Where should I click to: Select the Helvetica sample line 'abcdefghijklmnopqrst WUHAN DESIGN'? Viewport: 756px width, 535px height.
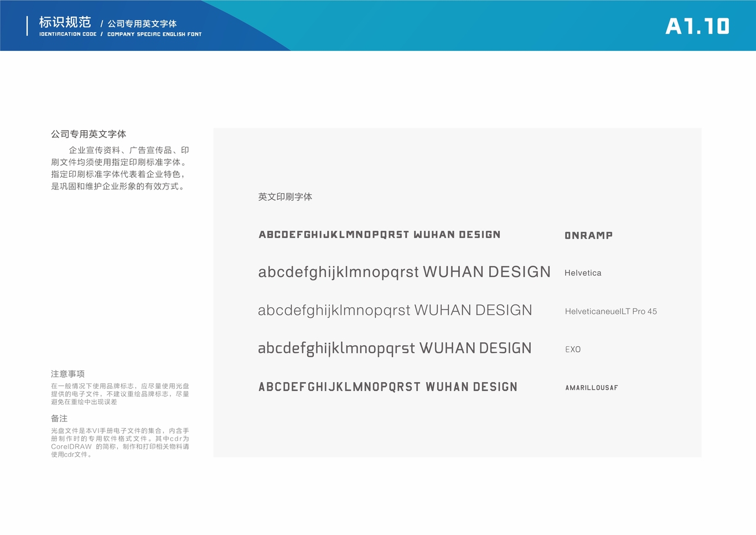pyautogui.click(x=405, y=272)
